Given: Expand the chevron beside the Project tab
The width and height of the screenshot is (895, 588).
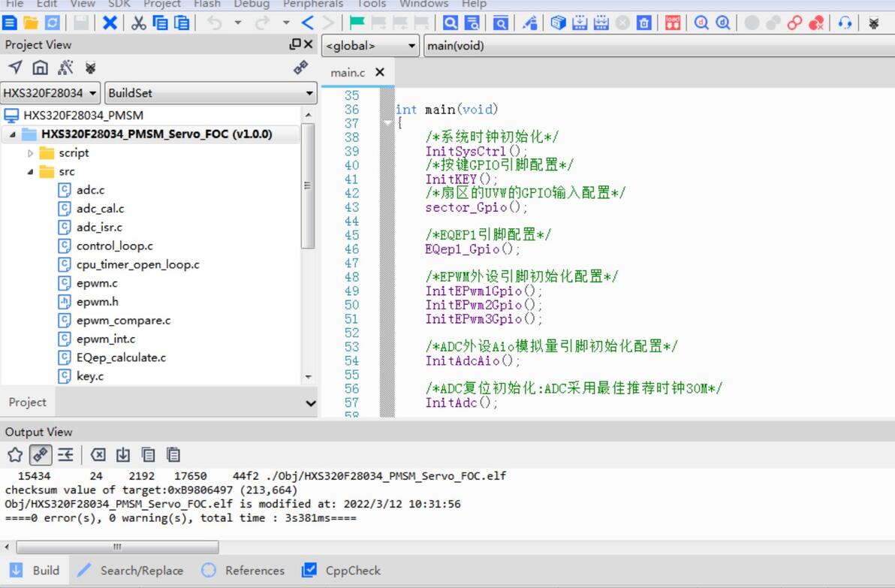Looking at the screenshot, I should coord(311,403).
